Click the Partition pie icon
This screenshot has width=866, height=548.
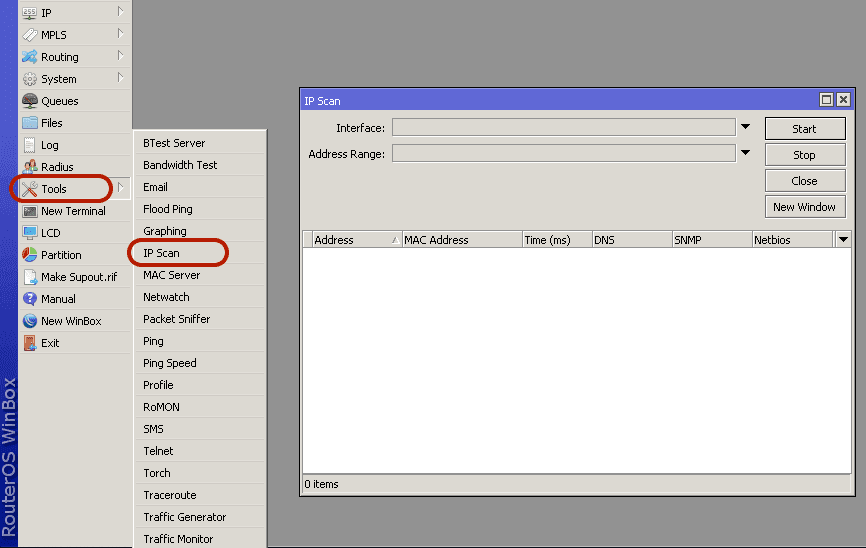pos(29,255)
